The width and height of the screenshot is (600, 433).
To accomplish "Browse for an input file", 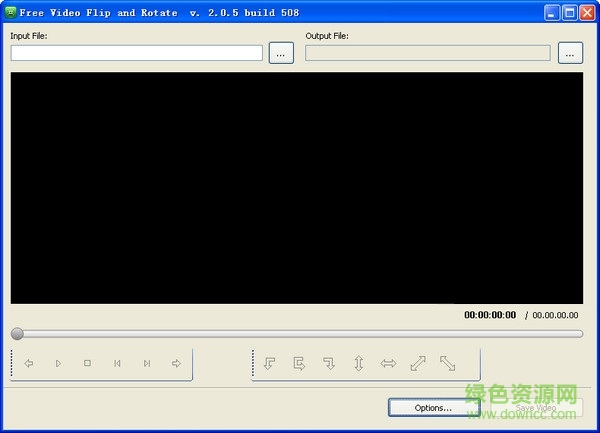I will pos(281,53).
